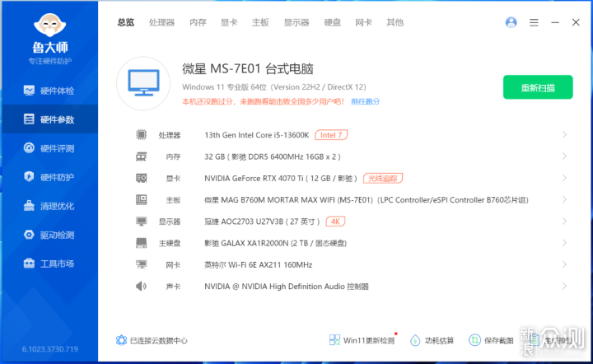Switch to the 硬盘 tab
This screenshot has height=364, width=593.
333,23
